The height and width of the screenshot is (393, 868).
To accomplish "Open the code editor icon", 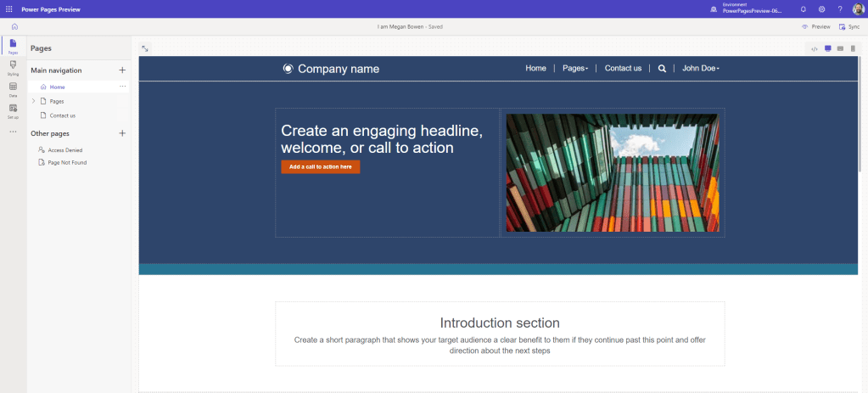I will 815,48.
